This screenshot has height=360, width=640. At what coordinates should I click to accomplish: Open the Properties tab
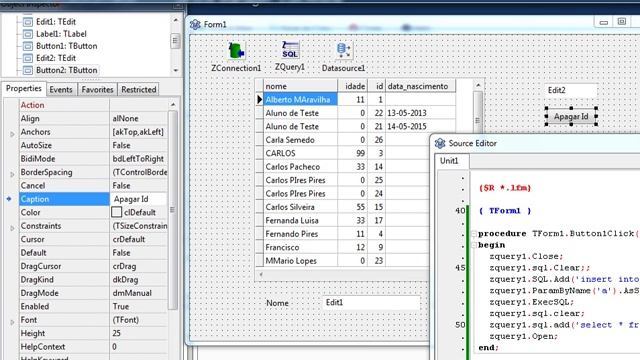click(24, 89)
